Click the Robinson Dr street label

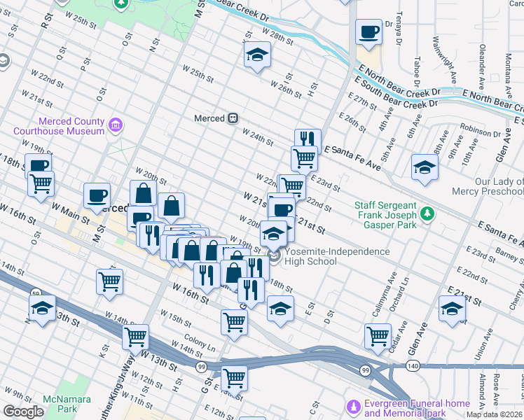tap(481, 130)
